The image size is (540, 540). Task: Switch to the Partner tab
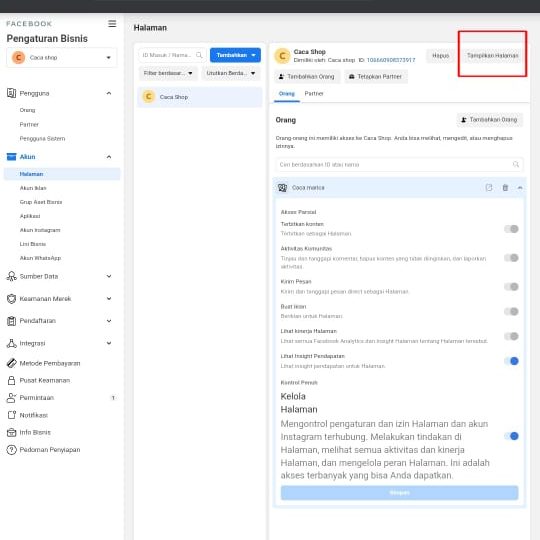coord(314,94)
